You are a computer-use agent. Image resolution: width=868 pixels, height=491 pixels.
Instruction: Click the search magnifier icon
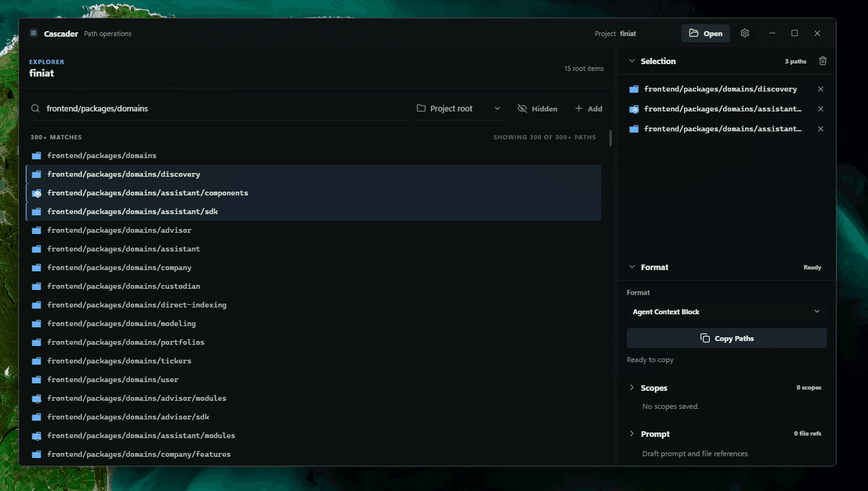[36, 108]
